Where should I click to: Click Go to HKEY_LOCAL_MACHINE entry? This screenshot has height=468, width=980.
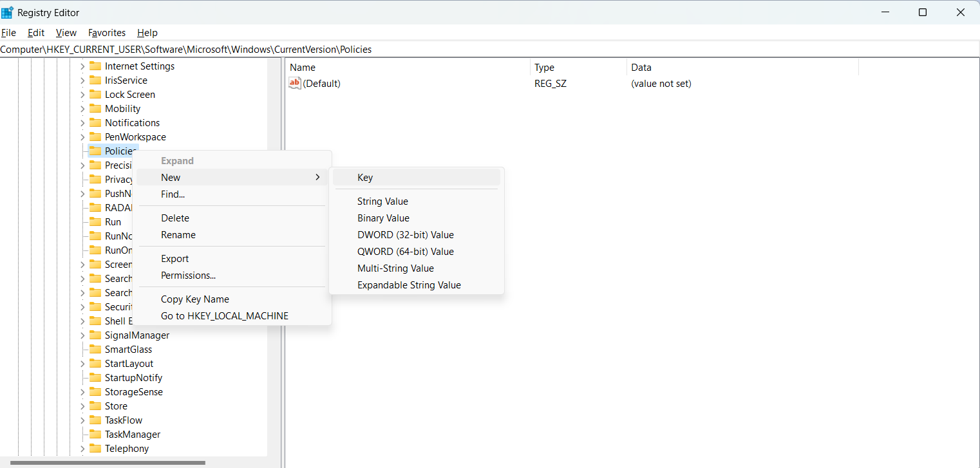(x=224, y=316)
